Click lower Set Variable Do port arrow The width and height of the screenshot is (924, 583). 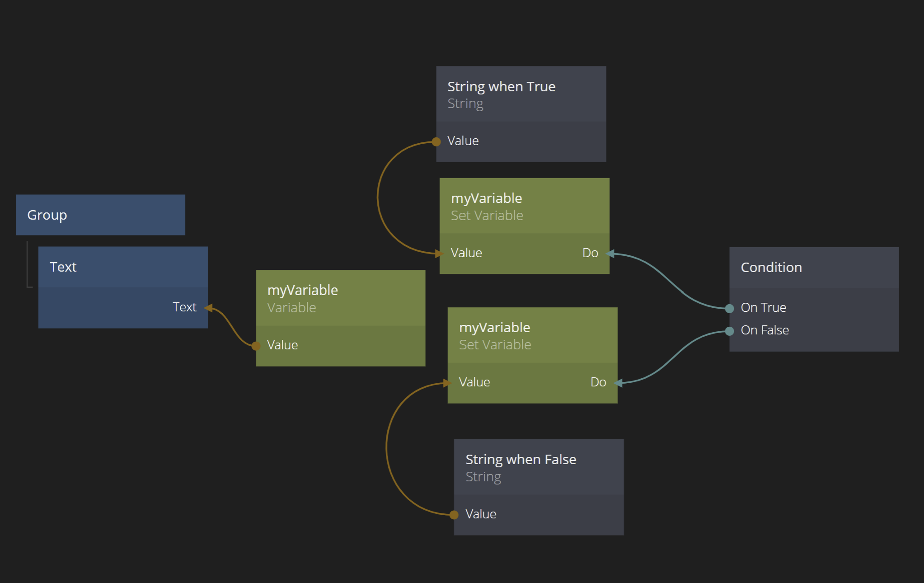[x=619, y=383]
